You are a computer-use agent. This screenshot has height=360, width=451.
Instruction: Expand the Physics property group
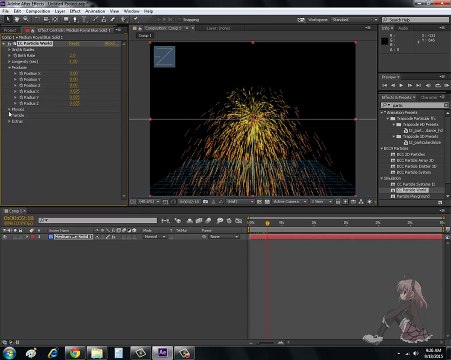point(9,109)
